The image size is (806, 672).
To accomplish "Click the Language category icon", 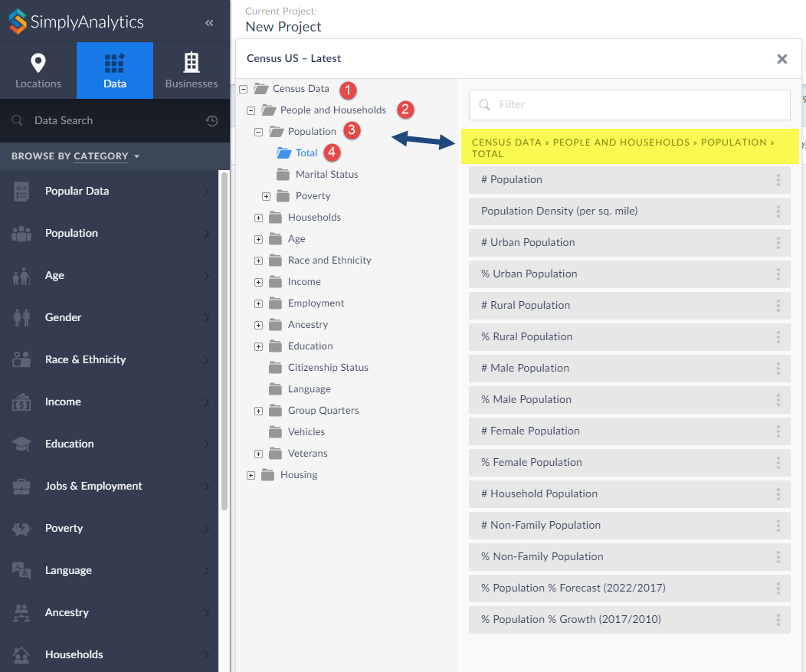I will tap(21, 571).
